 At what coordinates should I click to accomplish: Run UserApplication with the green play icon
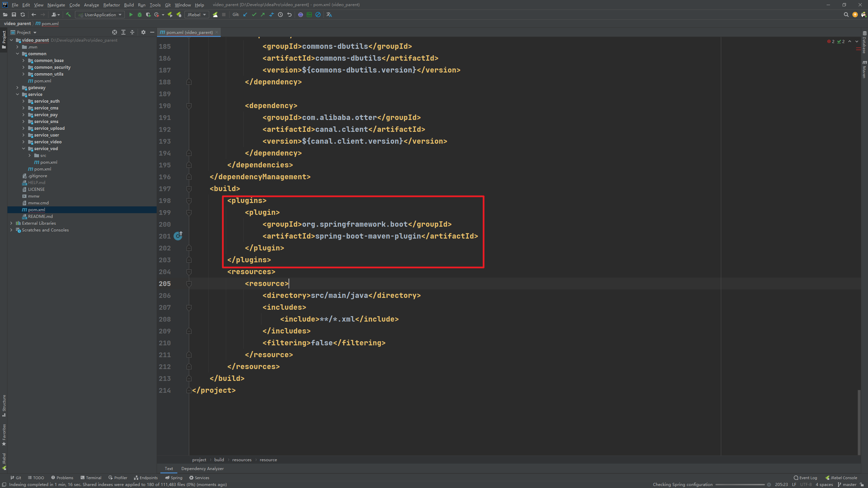[131, 15]
